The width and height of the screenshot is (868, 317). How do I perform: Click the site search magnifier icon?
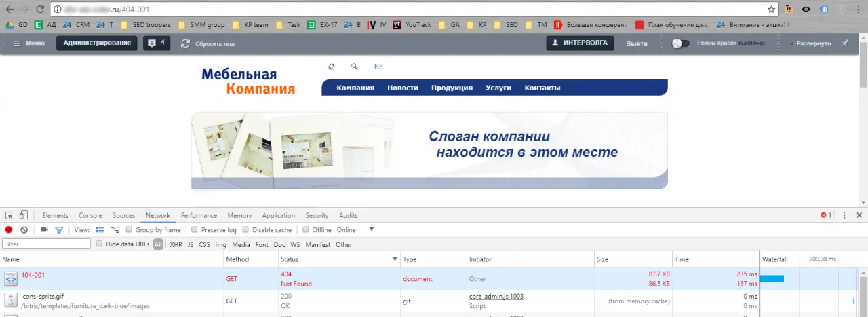[355, 67]
